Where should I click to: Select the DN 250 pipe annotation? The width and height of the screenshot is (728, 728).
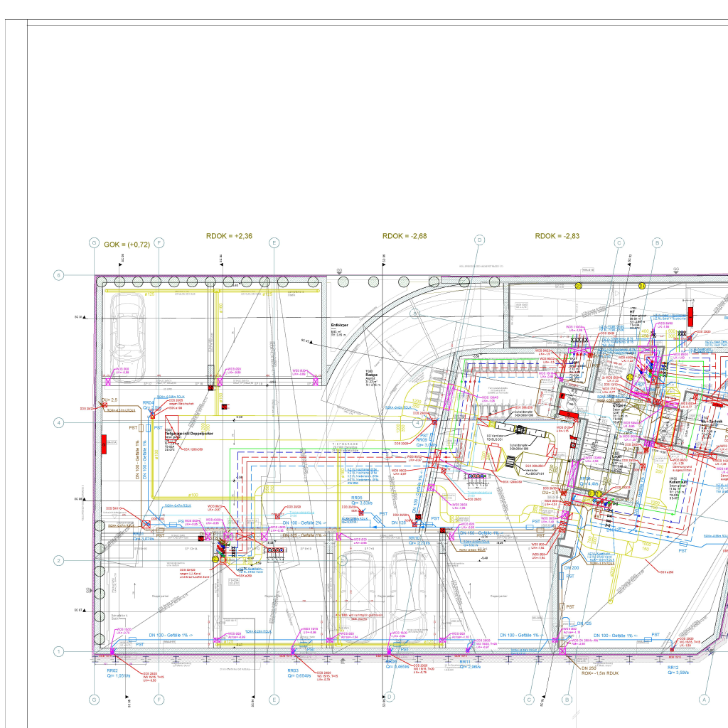(588, 668)
